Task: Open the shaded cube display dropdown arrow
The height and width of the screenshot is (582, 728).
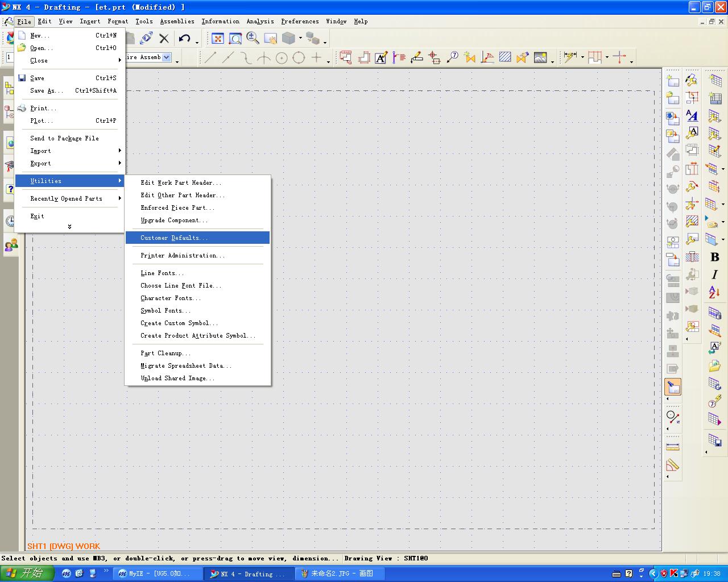Action: [x=300, y=39]
